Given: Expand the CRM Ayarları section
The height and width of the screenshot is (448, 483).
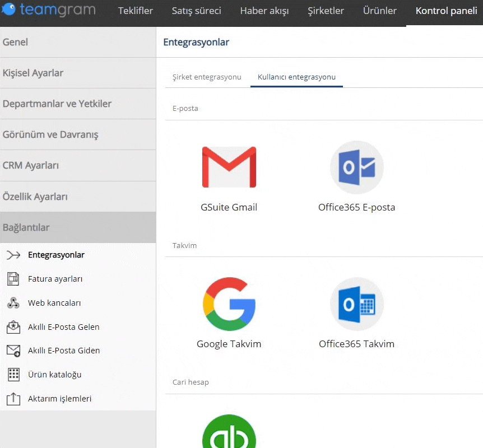Looking at the screenshot, I should [x=78, y=166].
